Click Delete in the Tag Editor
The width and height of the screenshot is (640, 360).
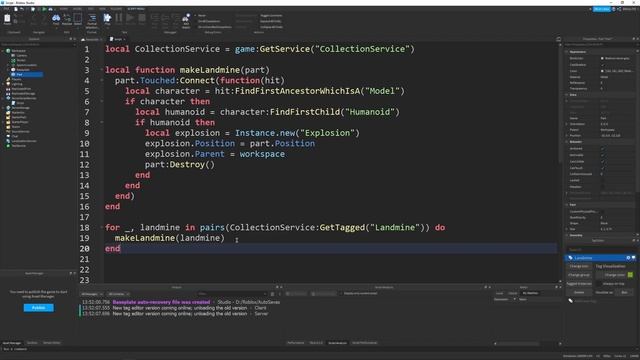pos(579,292)
